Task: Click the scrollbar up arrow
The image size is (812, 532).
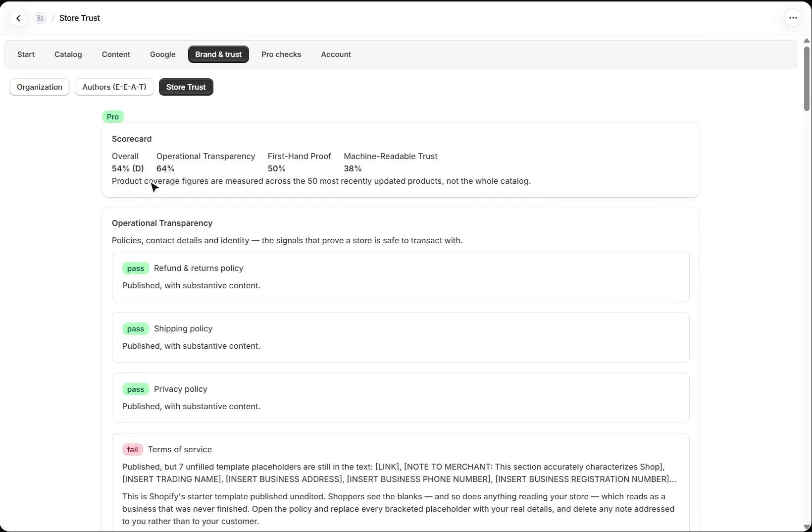Action: (x=807, y=41)
